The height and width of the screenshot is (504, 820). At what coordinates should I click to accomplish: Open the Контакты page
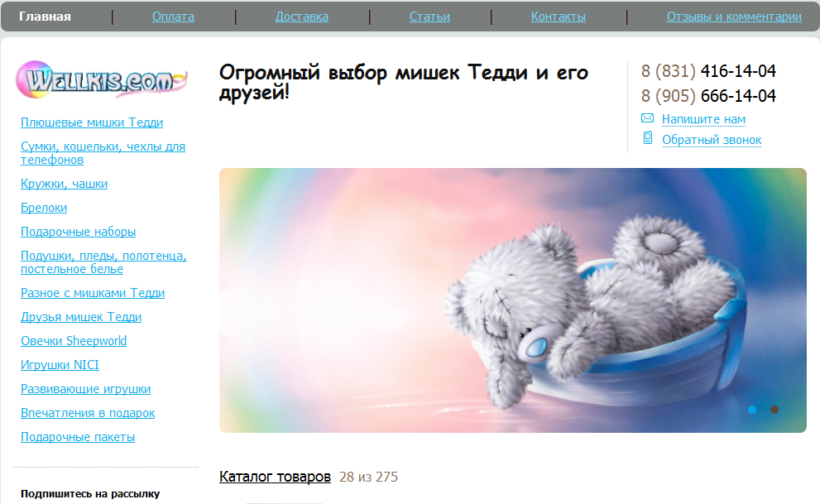558,17
